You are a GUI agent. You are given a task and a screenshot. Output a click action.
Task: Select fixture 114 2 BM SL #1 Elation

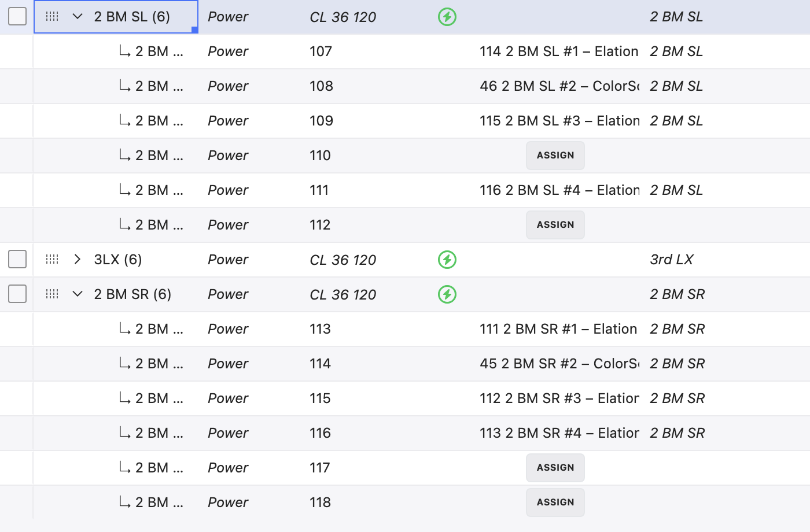tap(558, 51)
